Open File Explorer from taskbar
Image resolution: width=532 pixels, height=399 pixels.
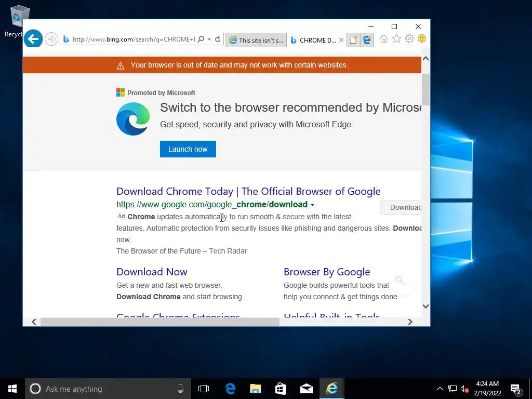point(256,389)
